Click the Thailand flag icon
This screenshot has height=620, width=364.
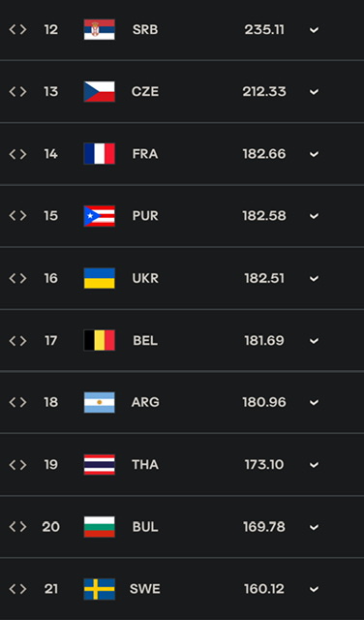(99, 465)
